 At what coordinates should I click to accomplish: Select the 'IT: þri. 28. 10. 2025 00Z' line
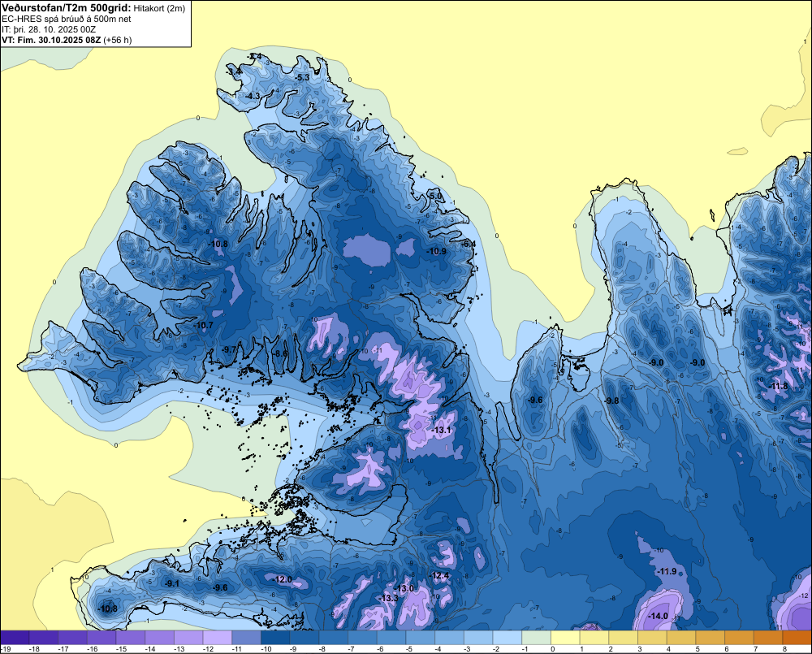pos(49,29)
